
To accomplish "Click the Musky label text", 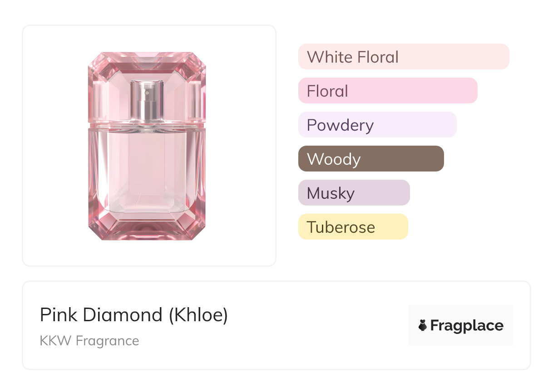I will 331,193.
